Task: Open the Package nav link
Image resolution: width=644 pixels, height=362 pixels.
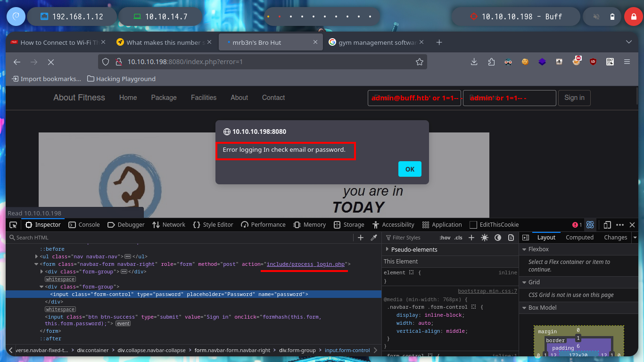Action: point(164,98)
